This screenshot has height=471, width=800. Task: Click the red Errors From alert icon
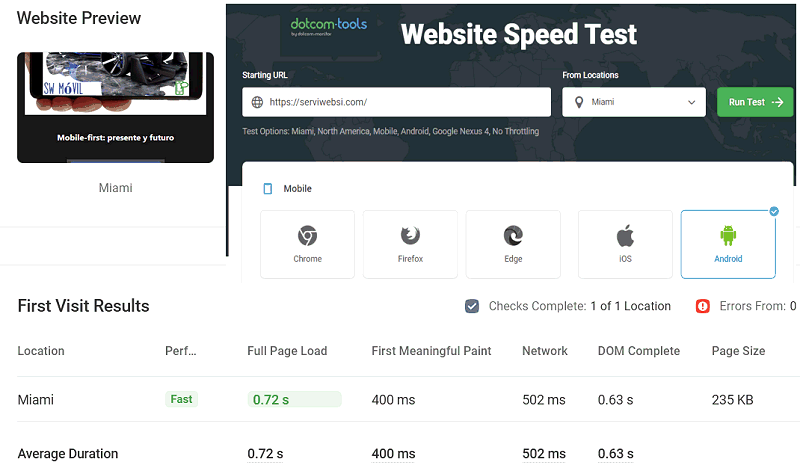click(x=703, y=306)
